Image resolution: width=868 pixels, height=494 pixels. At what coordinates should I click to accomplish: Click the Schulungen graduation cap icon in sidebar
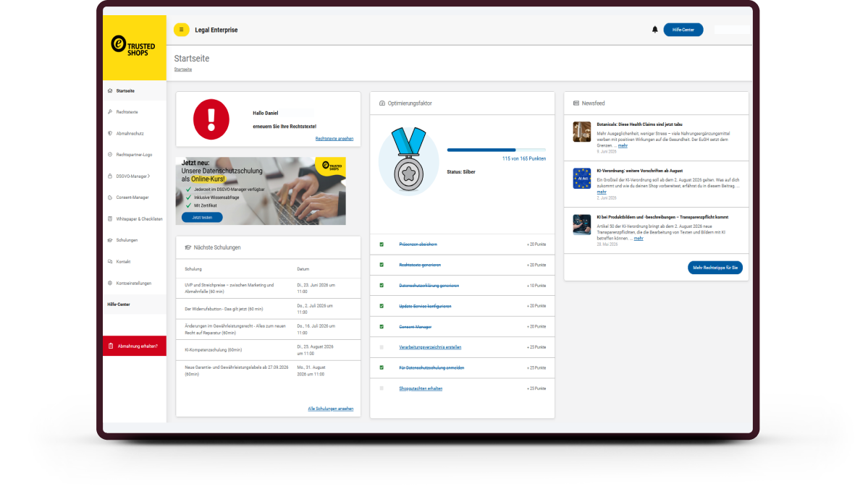tap(110, 240)
